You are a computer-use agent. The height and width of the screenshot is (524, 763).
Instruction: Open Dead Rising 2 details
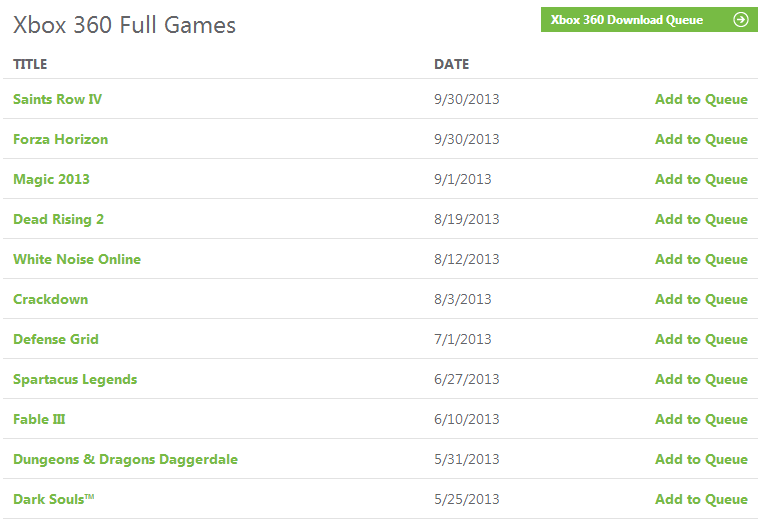point(58,219)
